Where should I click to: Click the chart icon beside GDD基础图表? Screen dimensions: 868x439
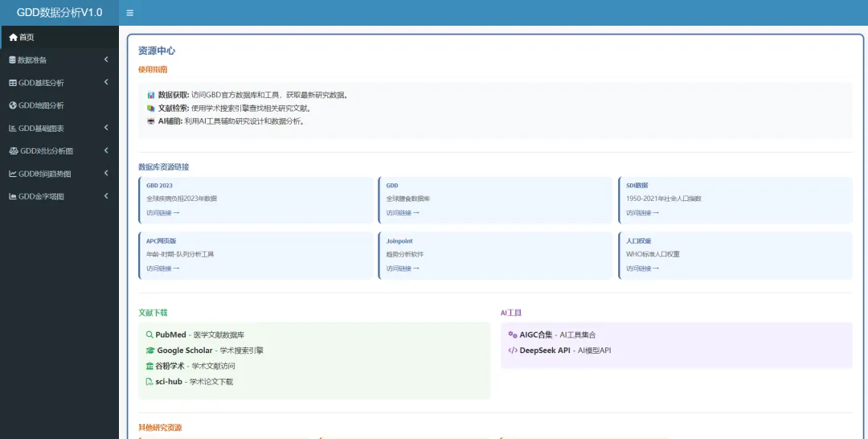pos(13,128)
